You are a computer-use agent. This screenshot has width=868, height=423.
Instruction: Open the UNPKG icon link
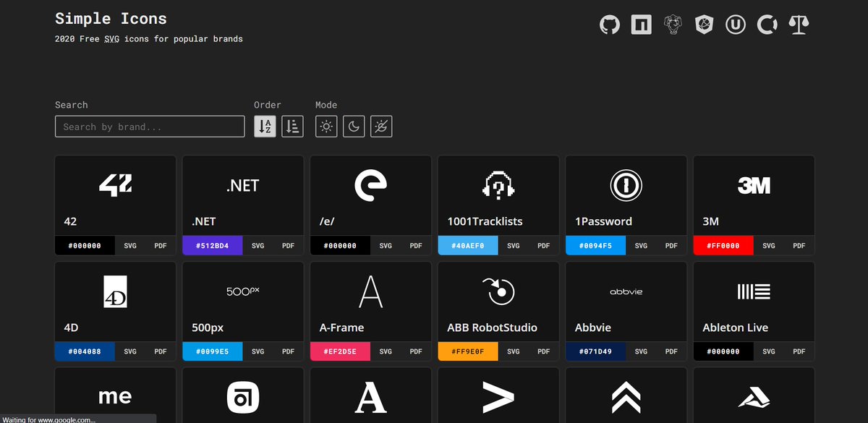[x=736, y=25]
